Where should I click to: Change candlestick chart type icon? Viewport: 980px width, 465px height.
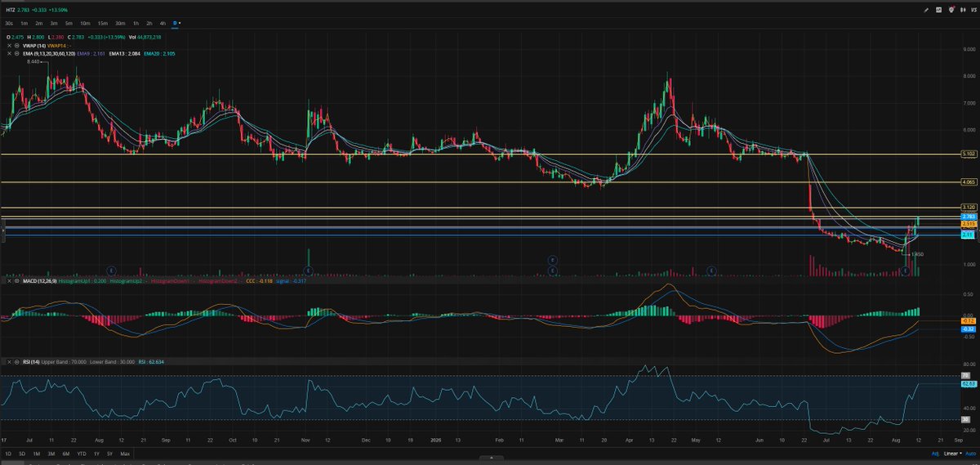(x=963, y=10)
